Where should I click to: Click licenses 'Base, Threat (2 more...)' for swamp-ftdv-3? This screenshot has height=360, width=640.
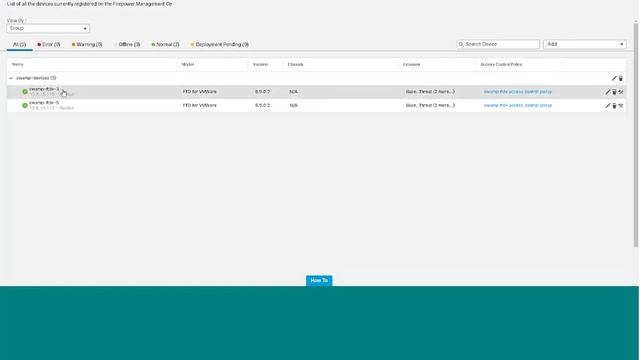(430, 91)
